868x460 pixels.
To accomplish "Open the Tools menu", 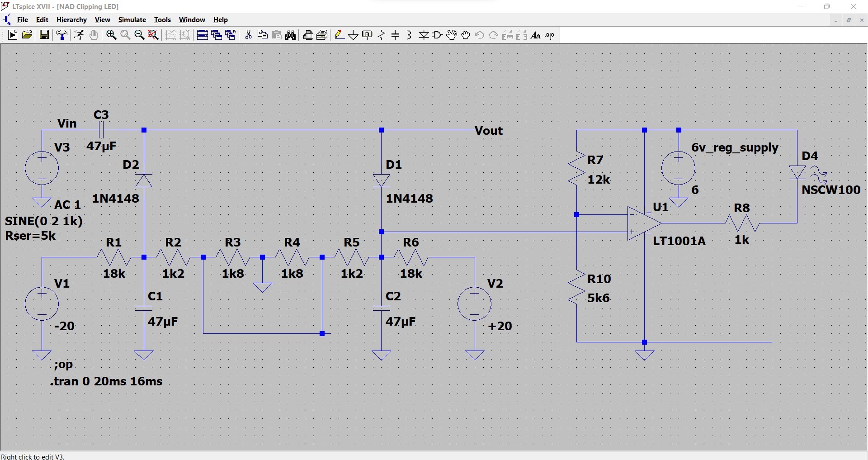I will 162,20.
